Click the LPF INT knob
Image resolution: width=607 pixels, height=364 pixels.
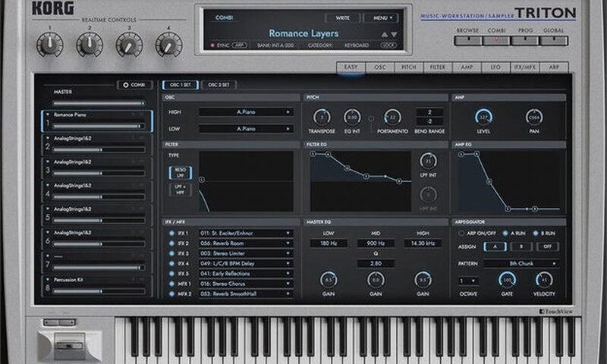pos(428,162)
